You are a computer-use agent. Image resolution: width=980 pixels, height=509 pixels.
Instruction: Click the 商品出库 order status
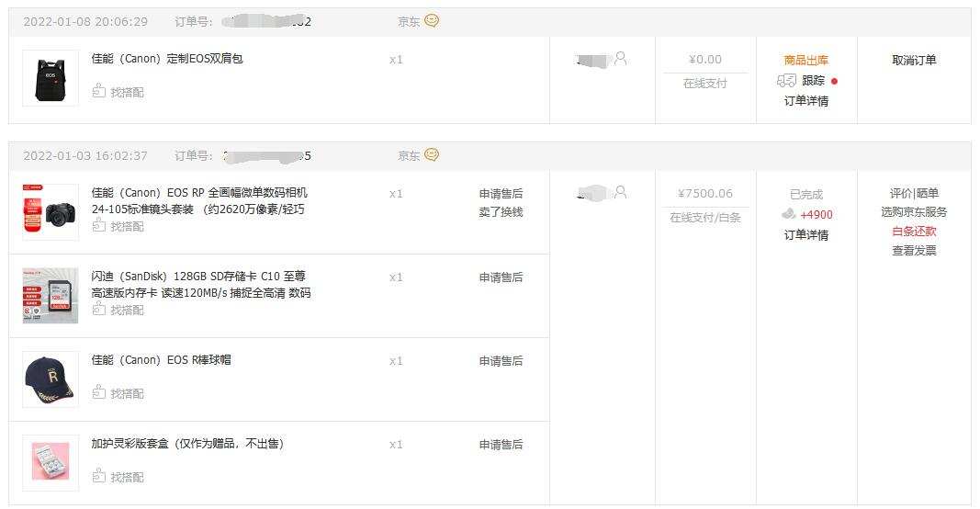pos(806,60)
